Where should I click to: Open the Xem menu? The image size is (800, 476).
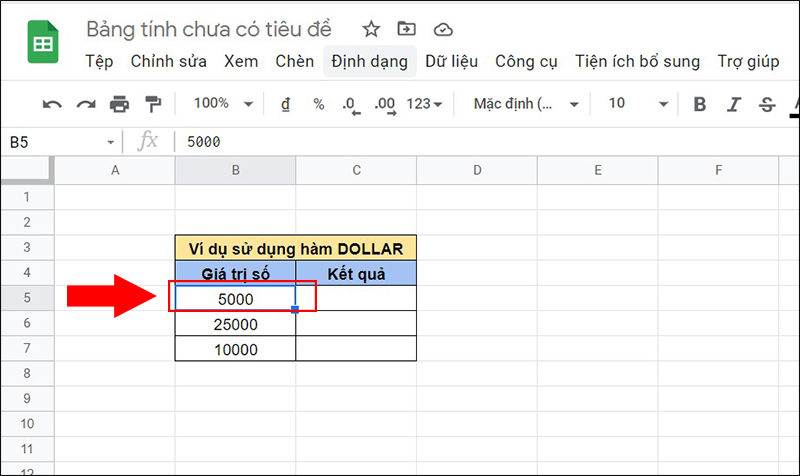pyautogui.click(x=241, y=61)
